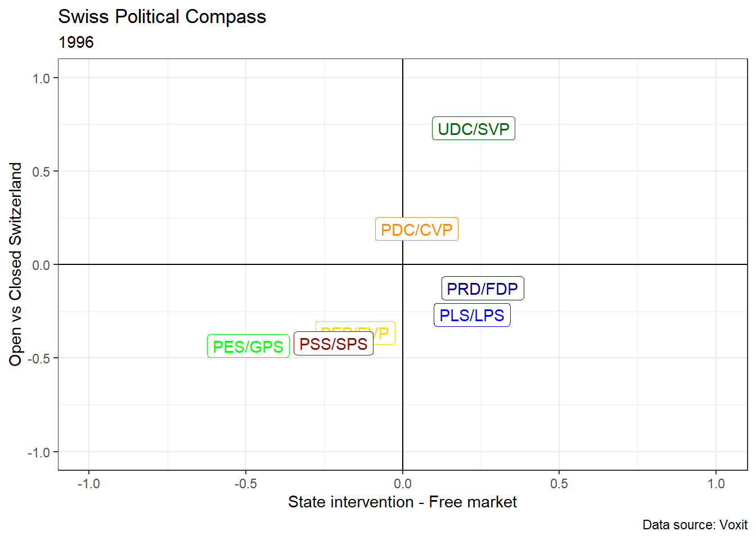
Task: Select the 1996 subtitle text
Action: tap(76, 42)
